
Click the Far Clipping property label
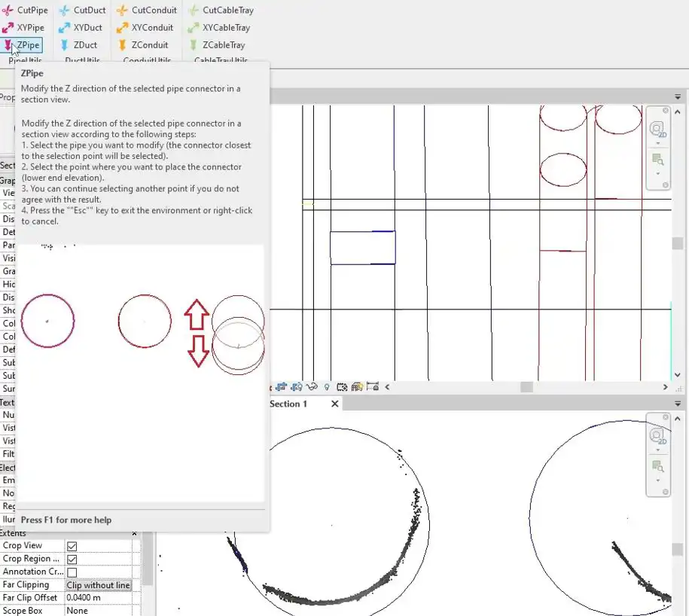pyautogui.click(x=26, y=585)
